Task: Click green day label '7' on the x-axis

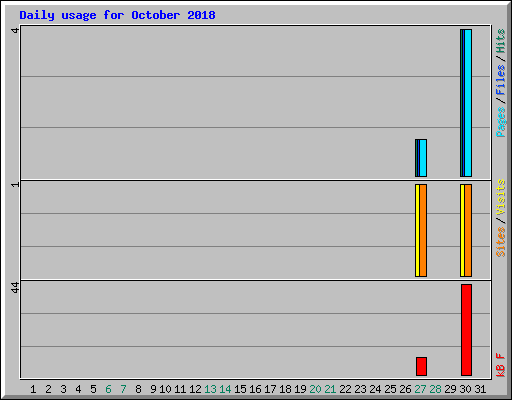Action: 123,389
